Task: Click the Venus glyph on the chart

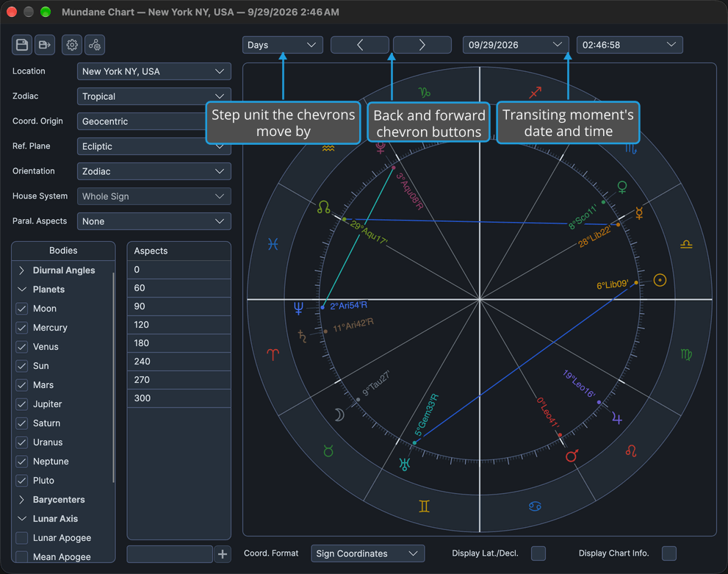Action: [622, 187]
